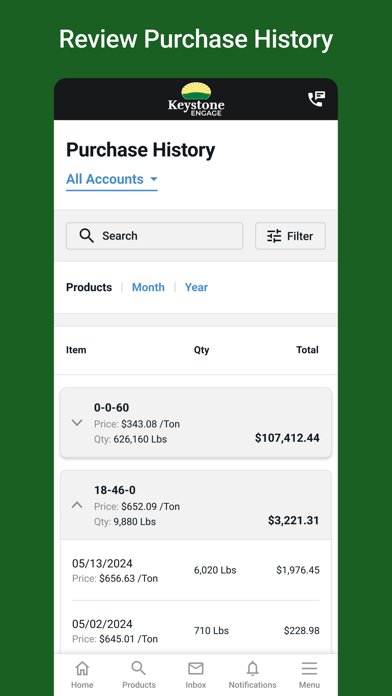Image resolution: width=392 pixels, height=696 pixels.
Task: Go to Home in bottom navigation
Action: 82,675
